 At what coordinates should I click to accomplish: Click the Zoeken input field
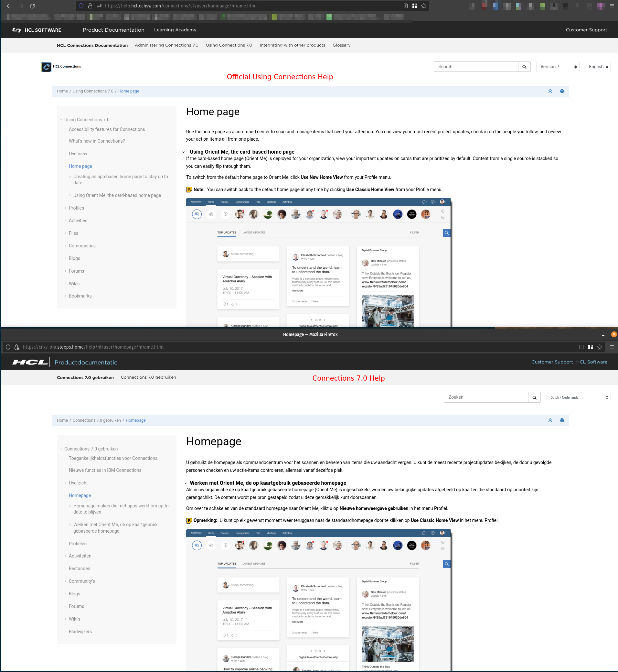pyautogui.click(x=486, y=397)
